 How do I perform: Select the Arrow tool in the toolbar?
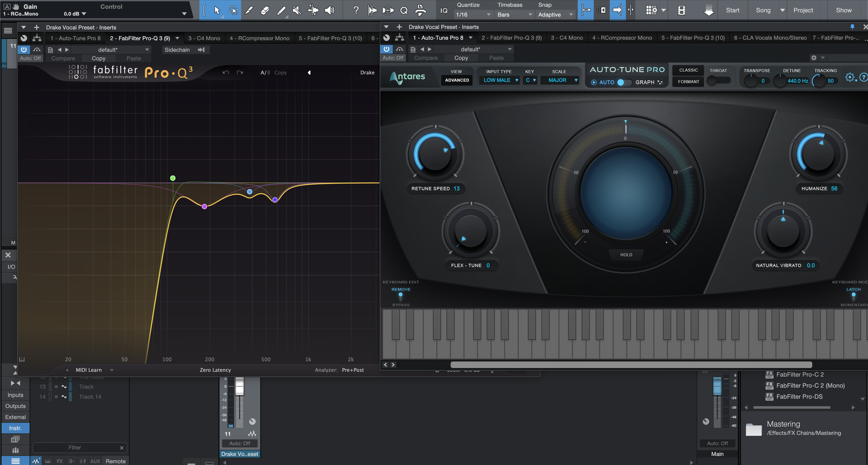coord(217,10)
